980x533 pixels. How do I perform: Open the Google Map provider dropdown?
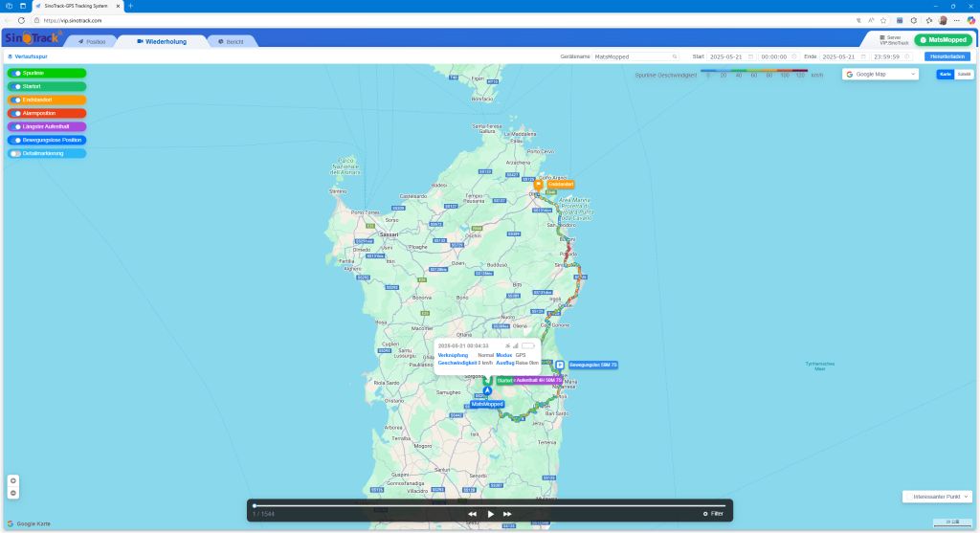(x=880, y=74)
